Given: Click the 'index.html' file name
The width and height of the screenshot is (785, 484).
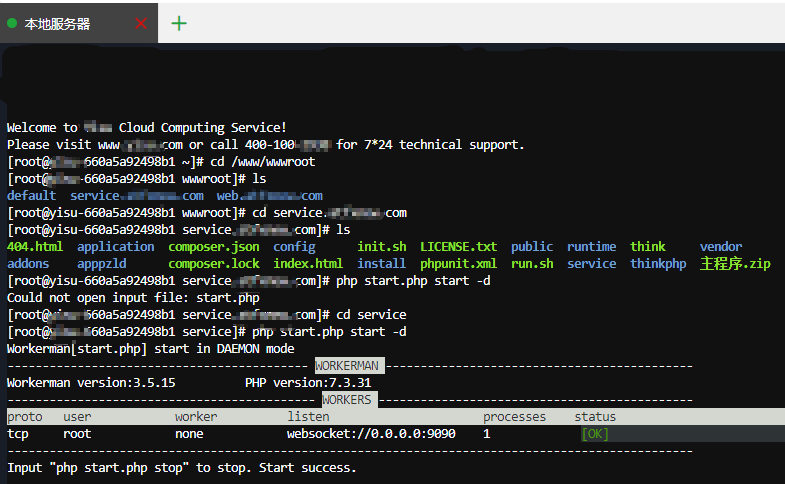Looking at the screenshot, I should (x=308, y=264).
